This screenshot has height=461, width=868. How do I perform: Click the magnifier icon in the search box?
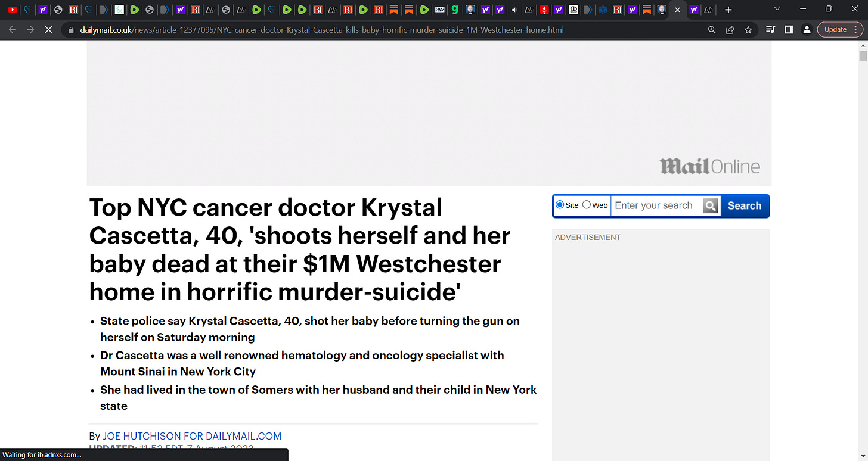click(711, 206)
